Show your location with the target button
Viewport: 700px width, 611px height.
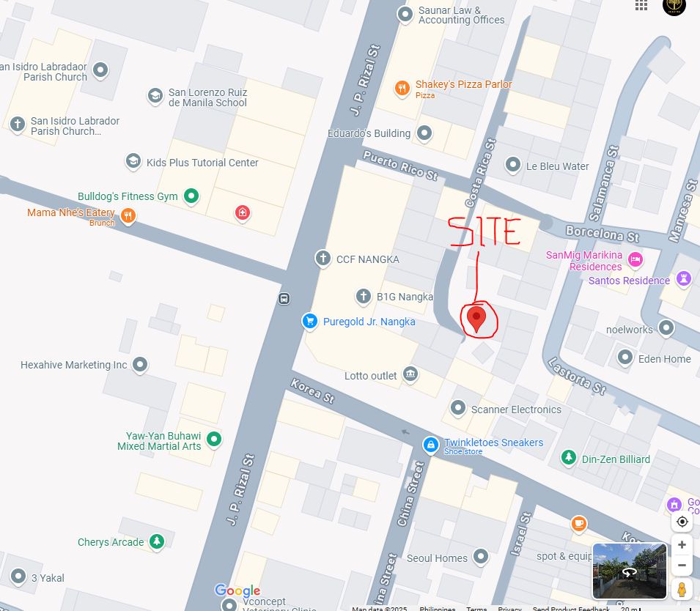[682, 522]
